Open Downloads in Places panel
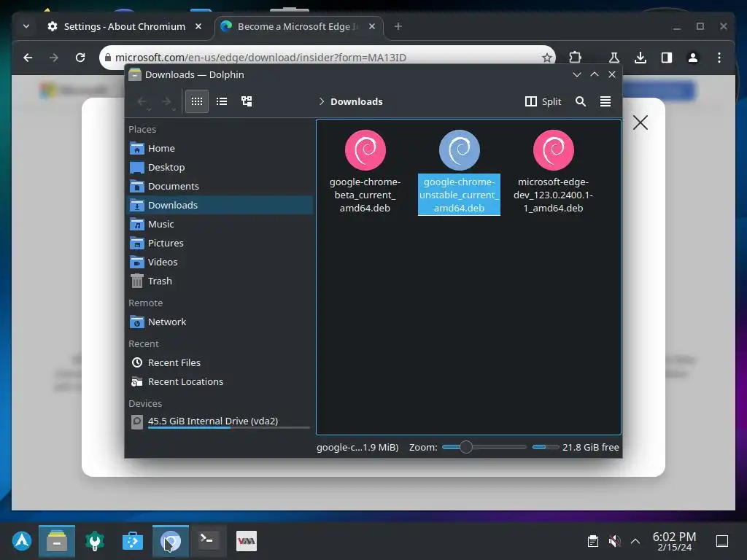This screenshot has width=747, height=560. [220, 205]
